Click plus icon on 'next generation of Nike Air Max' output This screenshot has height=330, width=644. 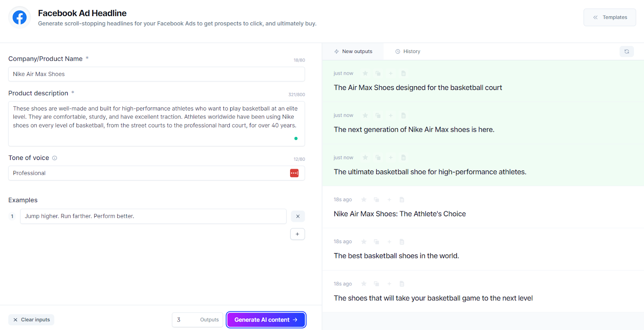[x=390, y=115]
